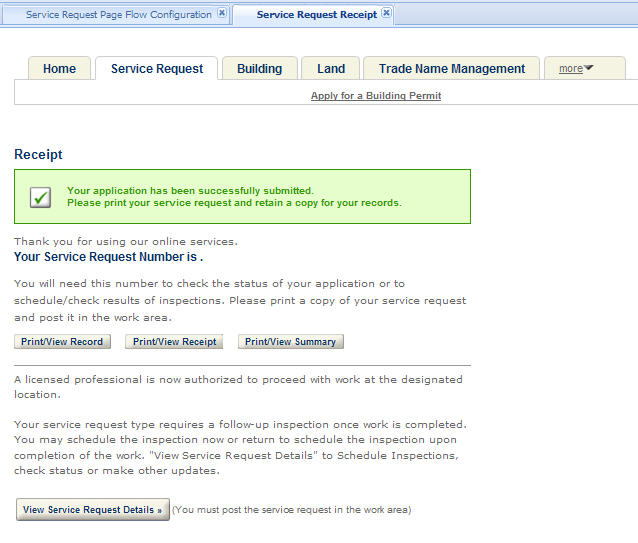Viewport: 638px width, 543px height.
Task: Click the Receipt section heading
Action: (x=38, y=155)
